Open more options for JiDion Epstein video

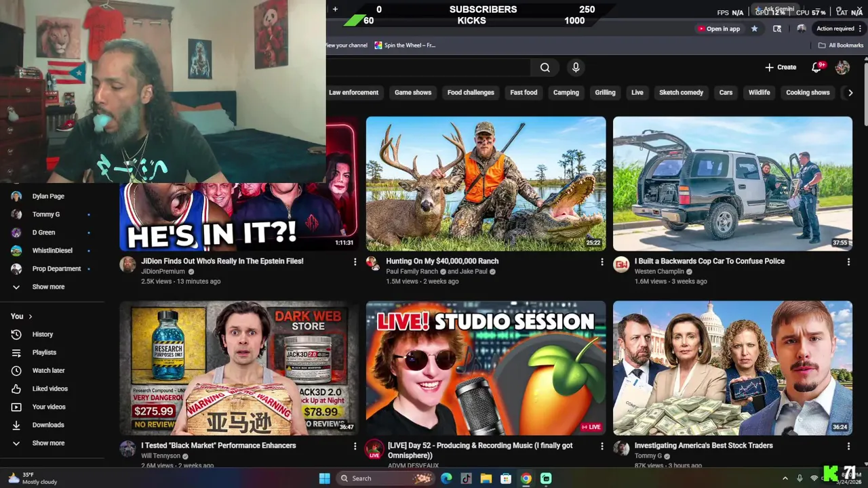[355, 262]
